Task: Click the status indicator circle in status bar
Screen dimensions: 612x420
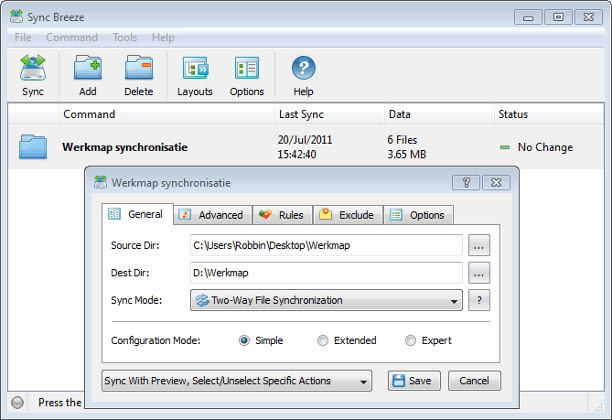Action: (17, 402)
